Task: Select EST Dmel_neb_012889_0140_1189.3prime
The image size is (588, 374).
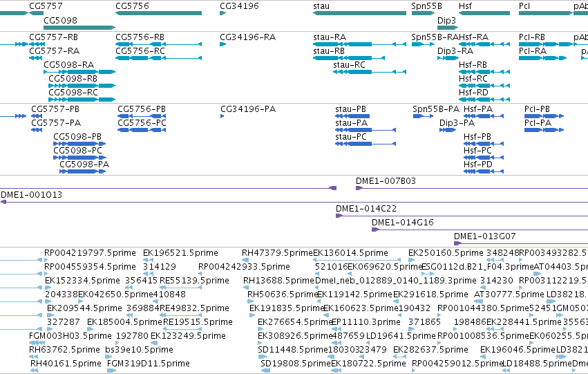Action: tap(396, 281)
